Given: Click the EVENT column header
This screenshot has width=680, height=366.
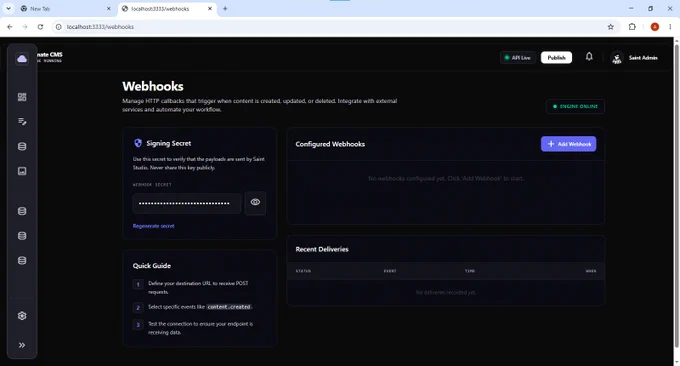Looking at the screenshot, I should point(390,271).
